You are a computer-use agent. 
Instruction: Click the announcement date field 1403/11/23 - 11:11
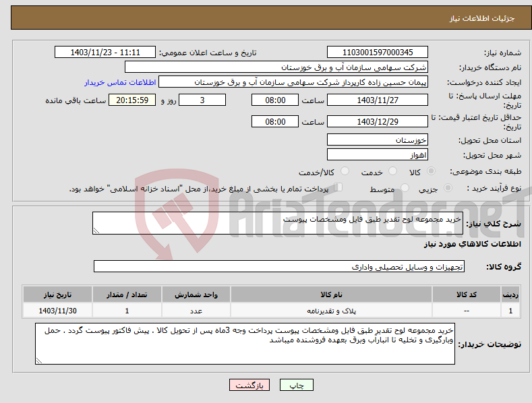point(105,53)
